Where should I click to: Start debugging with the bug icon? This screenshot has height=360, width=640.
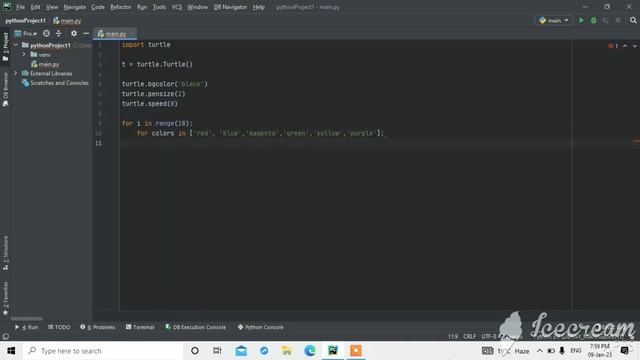[593, 20]
